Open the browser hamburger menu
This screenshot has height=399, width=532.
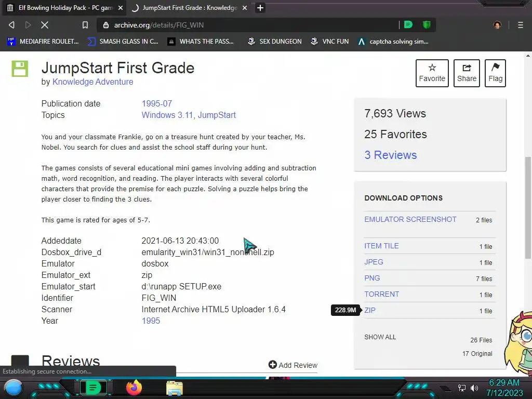(521, 25)
